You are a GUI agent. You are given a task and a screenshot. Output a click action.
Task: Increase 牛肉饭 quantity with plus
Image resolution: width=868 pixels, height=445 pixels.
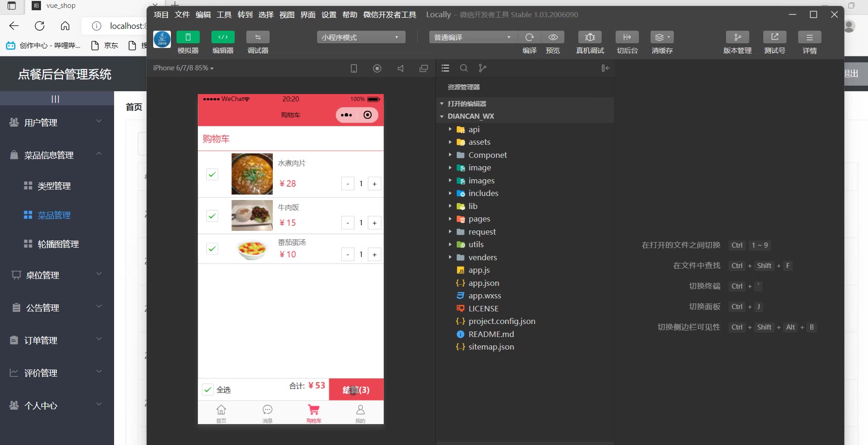click(x=374, y=223)
